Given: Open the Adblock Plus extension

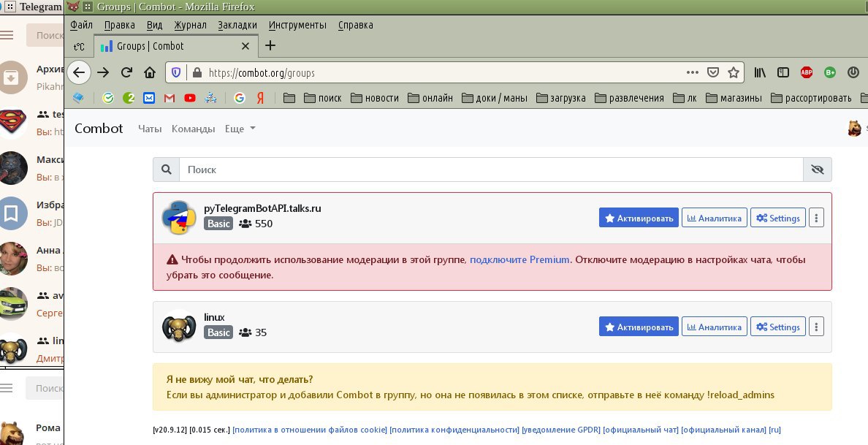Looking at the screenshot, I should [x=807, y=72].
